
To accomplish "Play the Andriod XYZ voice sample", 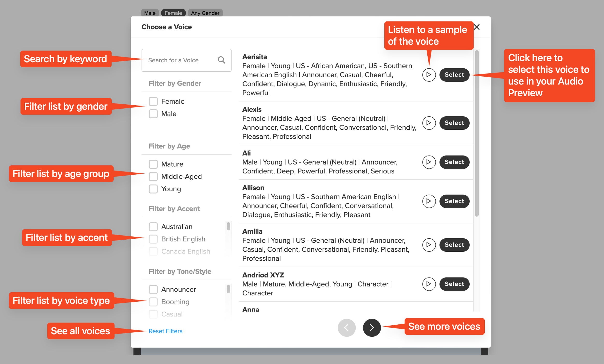I will (x=429, y=284).
